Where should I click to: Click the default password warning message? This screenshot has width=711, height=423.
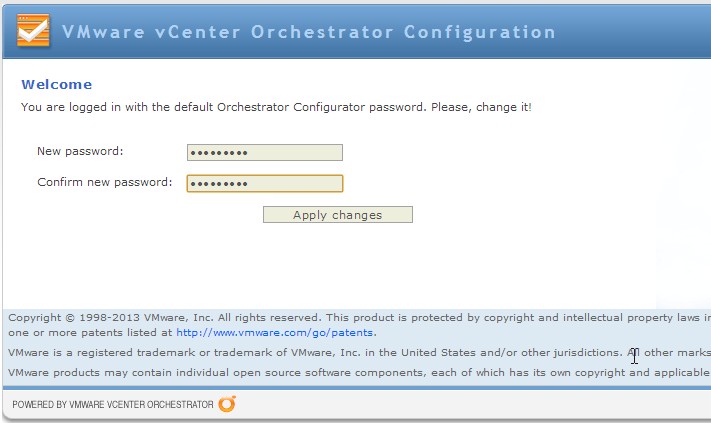pyautogui.click(x=276, y=106)
